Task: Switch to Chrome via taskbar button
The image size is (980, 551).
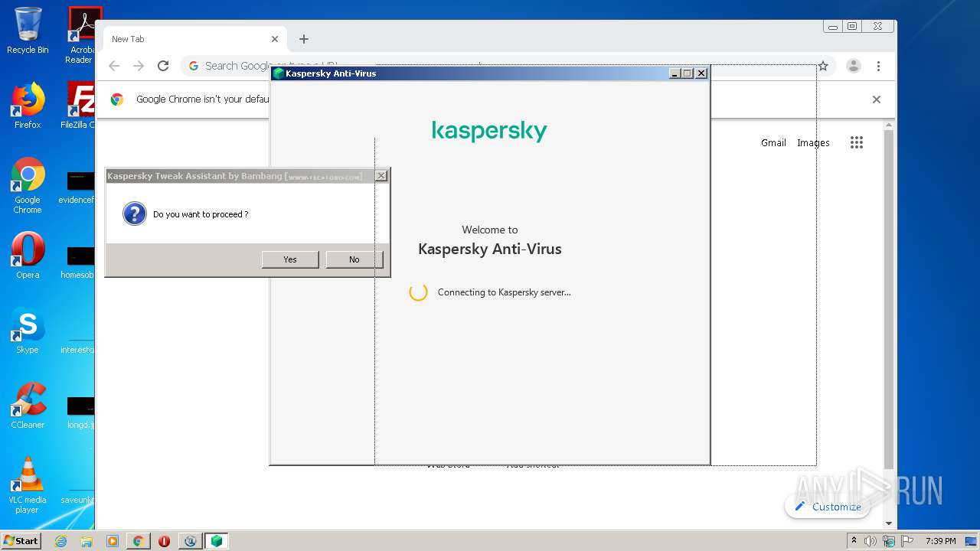Action: [x=139, y=541]
